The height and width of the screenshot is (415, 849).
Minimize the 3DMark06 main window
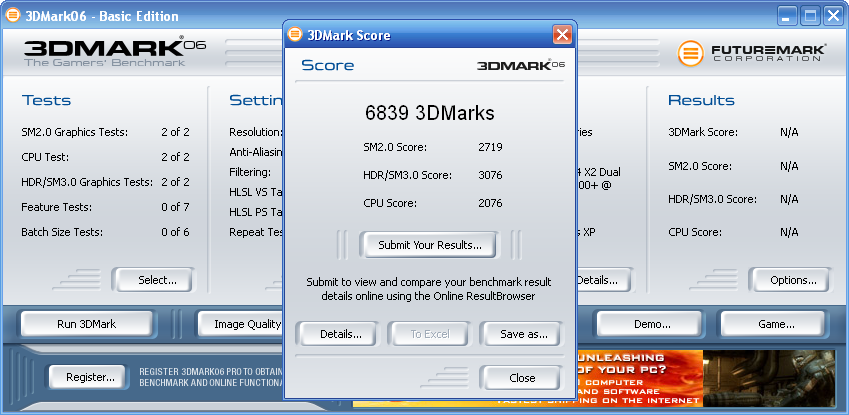coord(788,16)
